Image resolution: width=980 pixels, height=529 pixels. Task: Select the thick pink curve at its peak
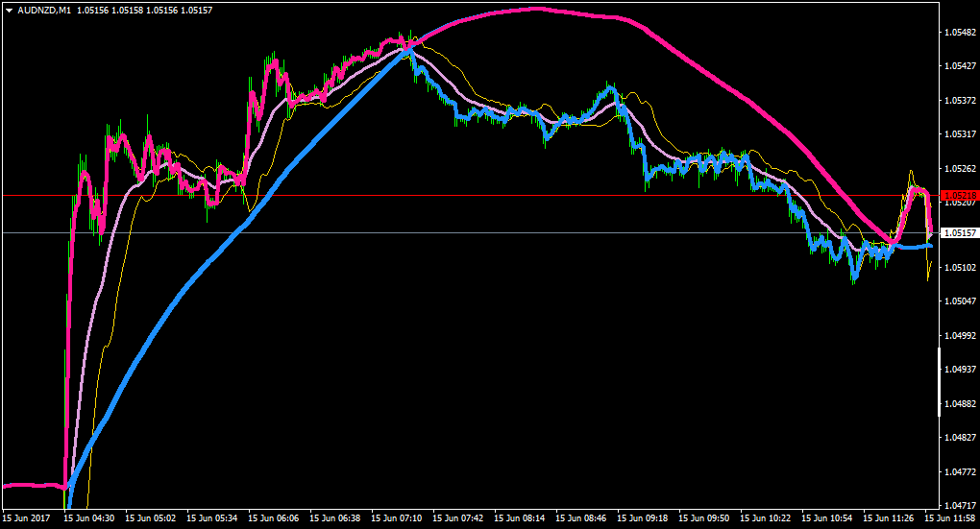click(x=536, y=9)
